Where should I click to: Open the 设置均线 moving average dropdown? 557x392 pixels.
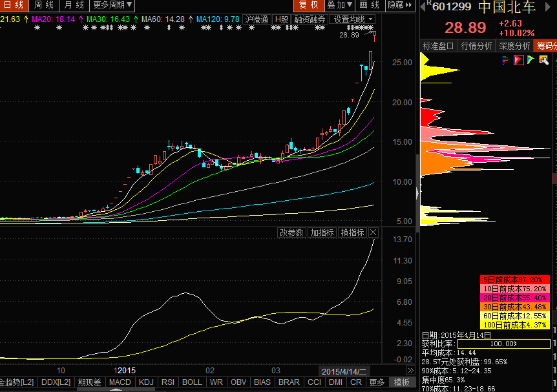352,19
